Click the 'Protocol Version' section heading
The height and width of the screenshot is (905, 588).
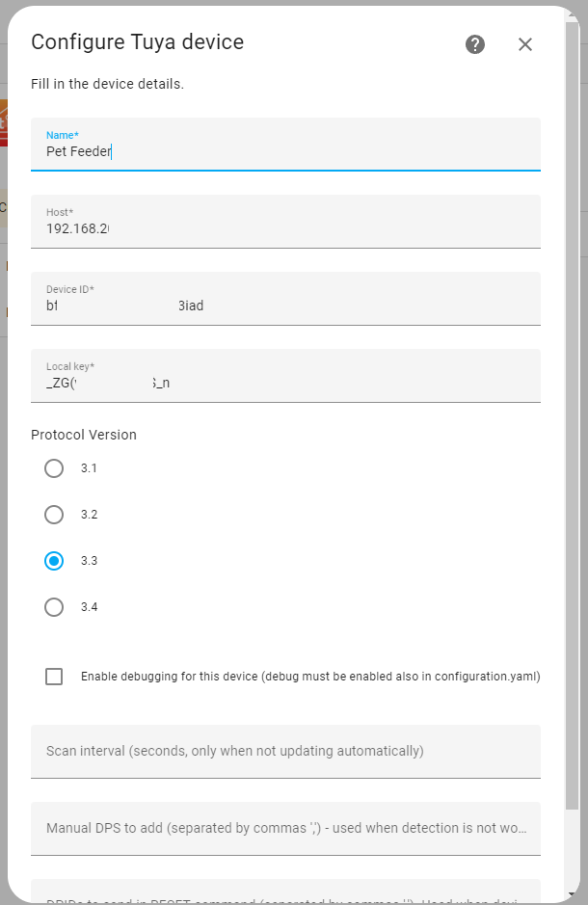(84, 435)
